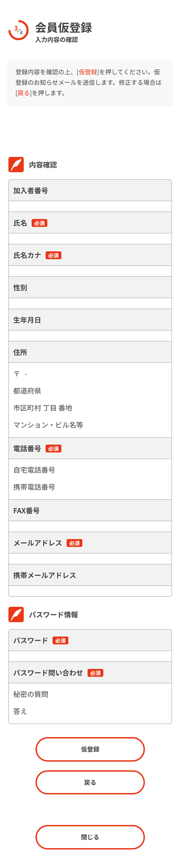
Task: Click the 閉じる button
Action: (90, 837)
